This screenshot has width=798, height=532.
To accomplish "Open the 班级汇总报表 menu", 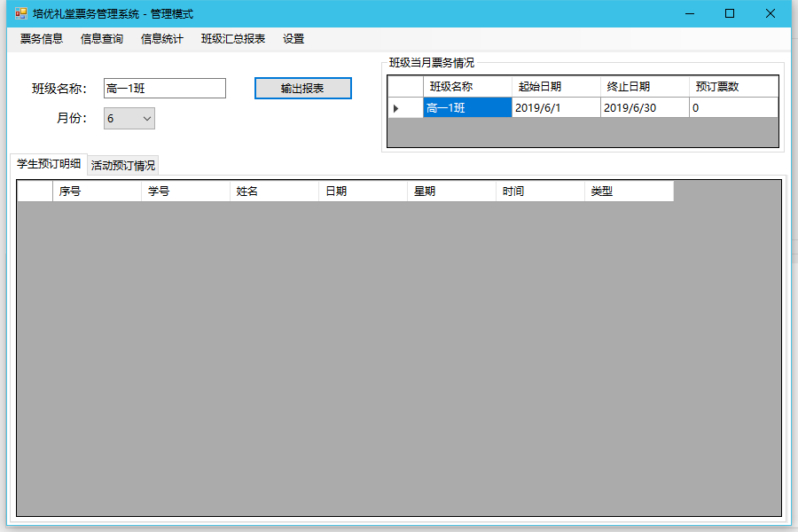I will tap(233, 39).
